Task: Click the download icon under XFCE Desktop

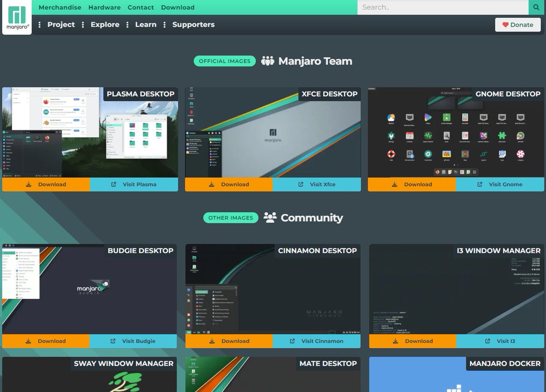Action: pos(212,185)
